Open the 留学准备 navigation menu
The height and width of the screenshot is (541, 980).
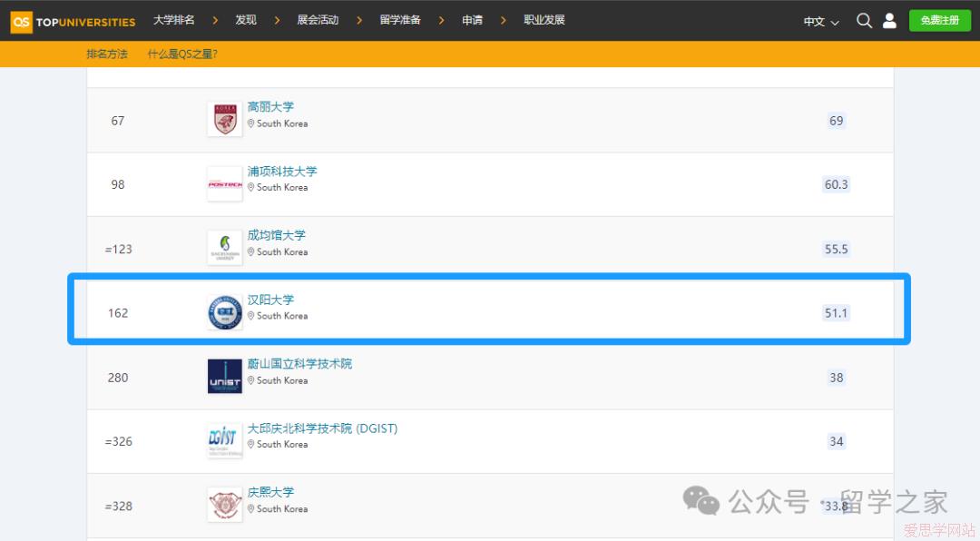tap(400, 20)
